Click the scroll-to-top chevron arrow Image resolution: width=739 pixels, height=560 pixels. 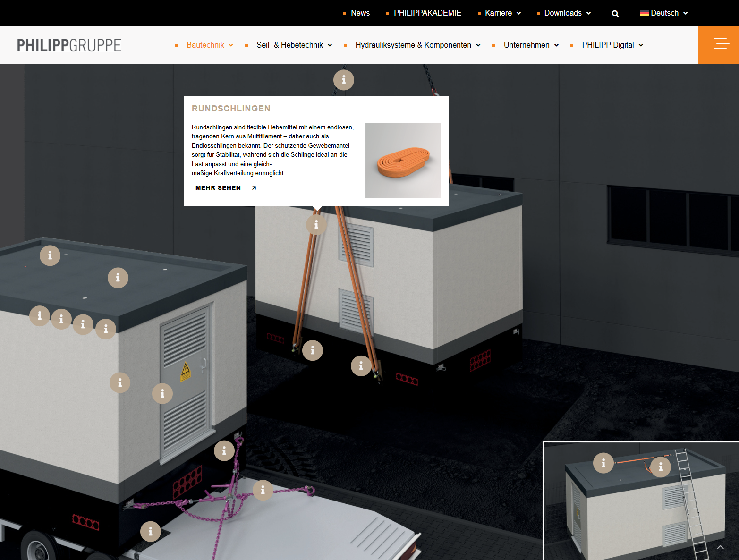click(720, 547)
